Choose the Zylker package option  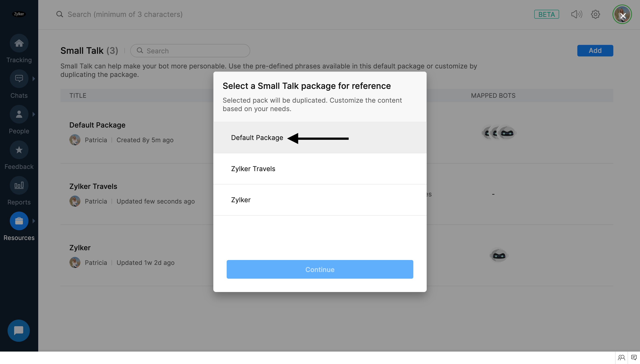tap(241, 200)
